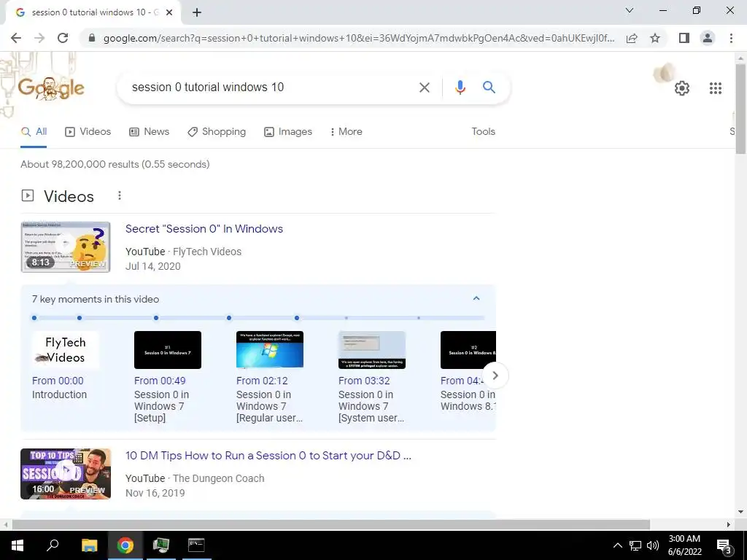Expand tab search chevron in title bar

click(x=630, y=10)
